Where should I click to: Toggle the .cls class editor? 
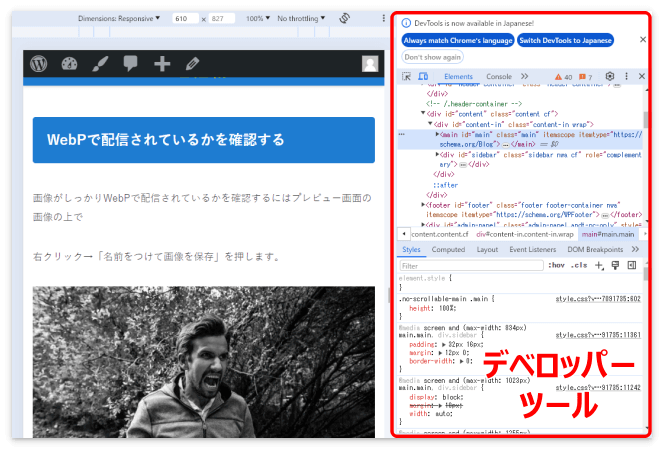coord(579,266)
